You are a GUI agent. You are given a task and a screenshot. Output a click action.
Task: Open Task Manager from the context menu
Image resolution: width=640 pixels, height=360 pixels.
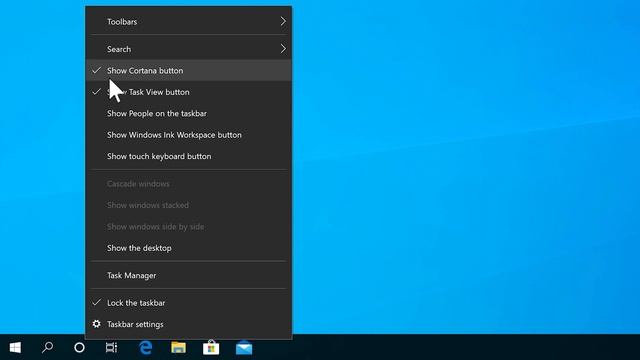click(189, 276)
